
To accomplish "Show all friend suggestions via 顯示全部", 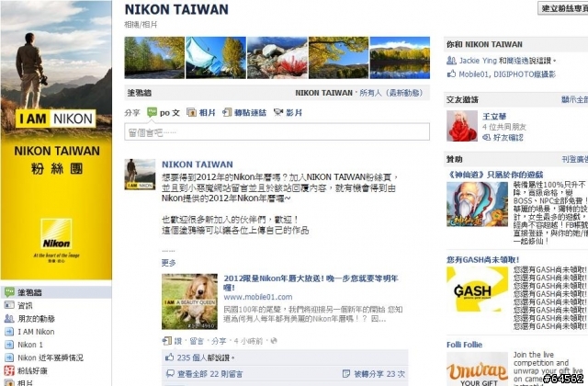I will pyautogui.click(x=574, y=99).
